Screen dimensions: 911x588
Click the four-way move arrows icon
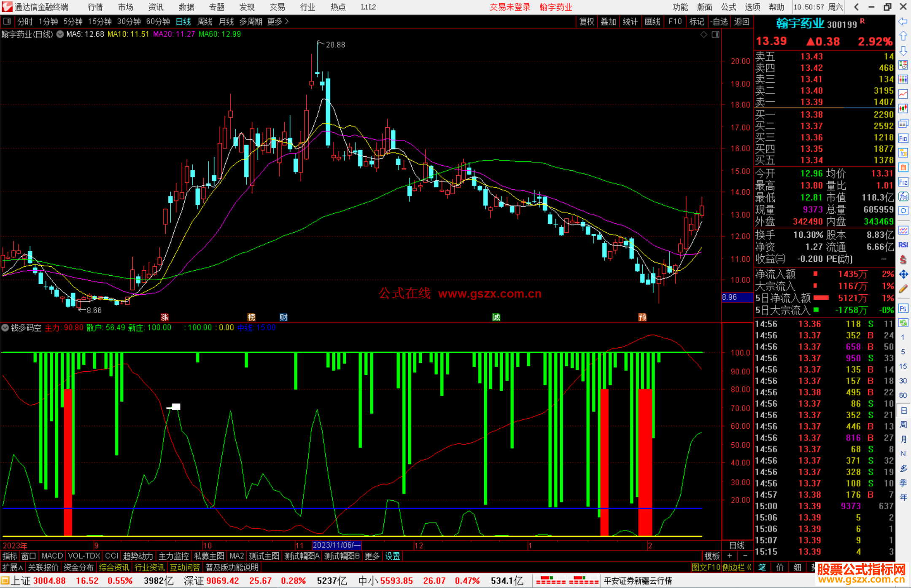pos(903,274)
